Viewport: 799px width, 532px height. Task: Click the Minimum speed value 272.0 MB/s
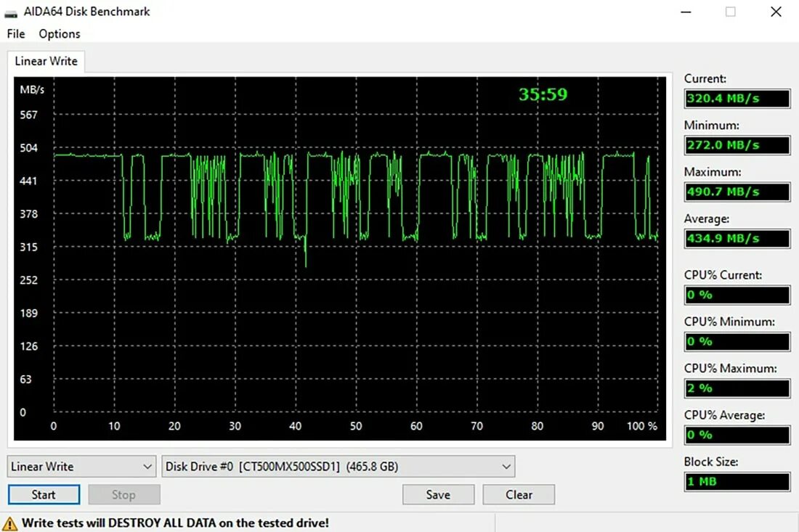click(x=737, y=145)
